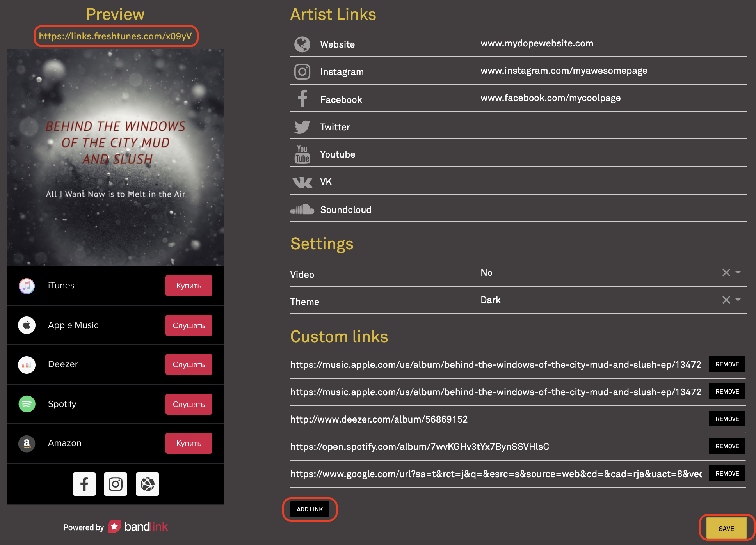Click the Amazon Купить button
This screenshot has width=756, height=545.
[x=189, y=443]
